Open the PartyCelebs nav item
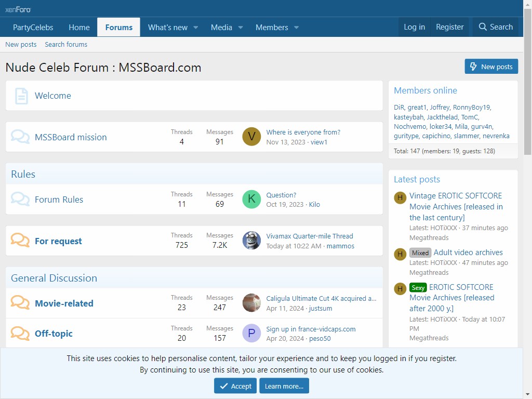 33,28
